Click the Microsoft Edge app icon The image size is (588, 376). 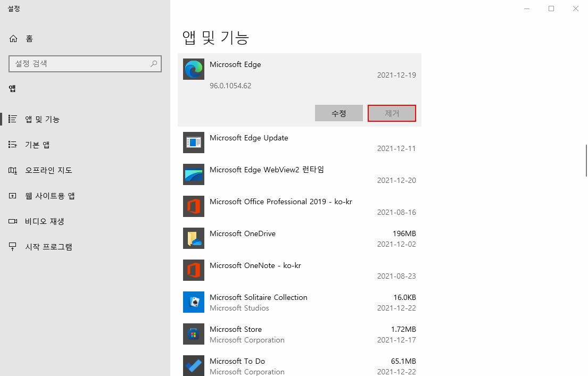click(194, 69)
